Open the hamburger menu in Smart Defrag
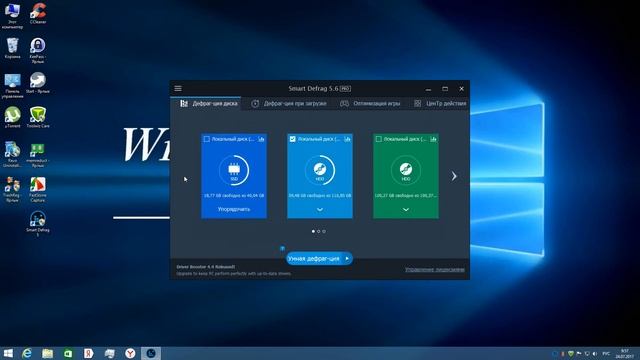Image resolution: width=640 pixels, height=360 pixels. click(x=178, y=89)
